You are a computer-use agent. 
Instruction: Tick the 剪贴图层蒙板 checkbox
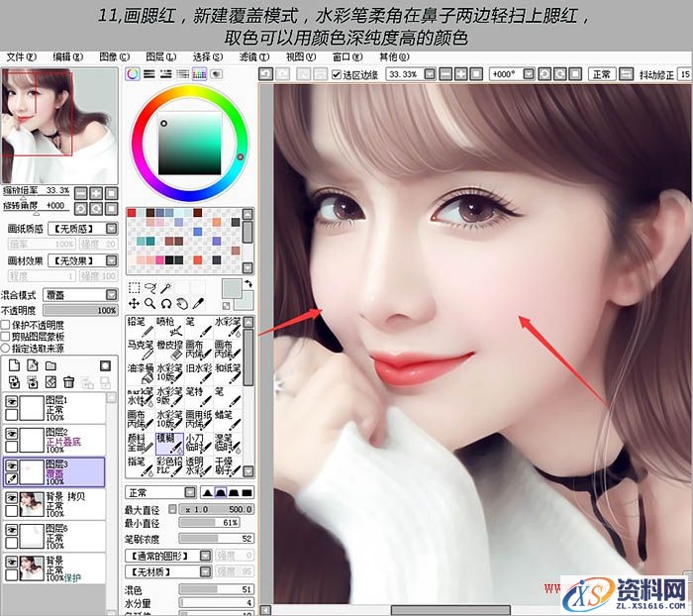6,337
